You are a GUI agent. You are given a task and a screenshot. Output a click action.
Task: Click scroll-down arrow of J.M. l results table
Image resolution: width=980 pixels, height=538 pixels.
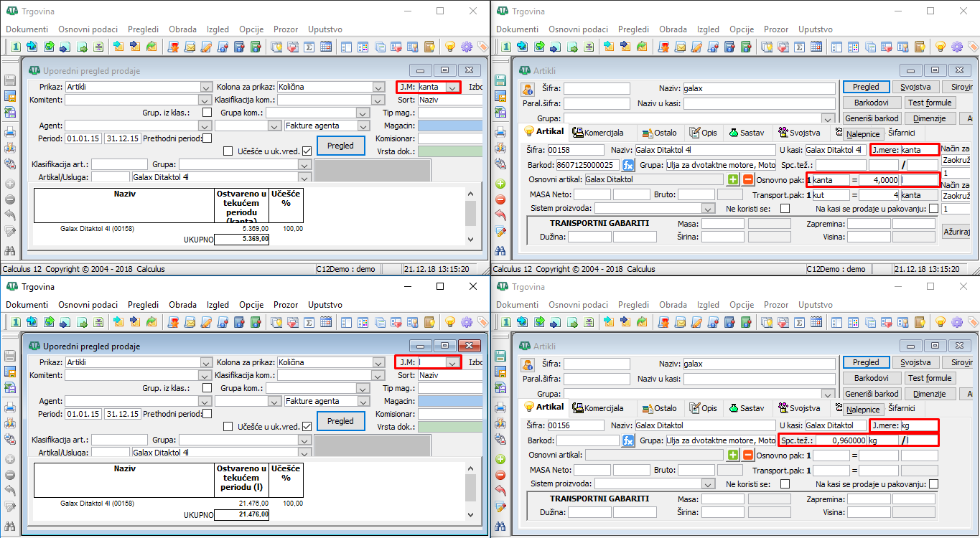pos(470,515)
